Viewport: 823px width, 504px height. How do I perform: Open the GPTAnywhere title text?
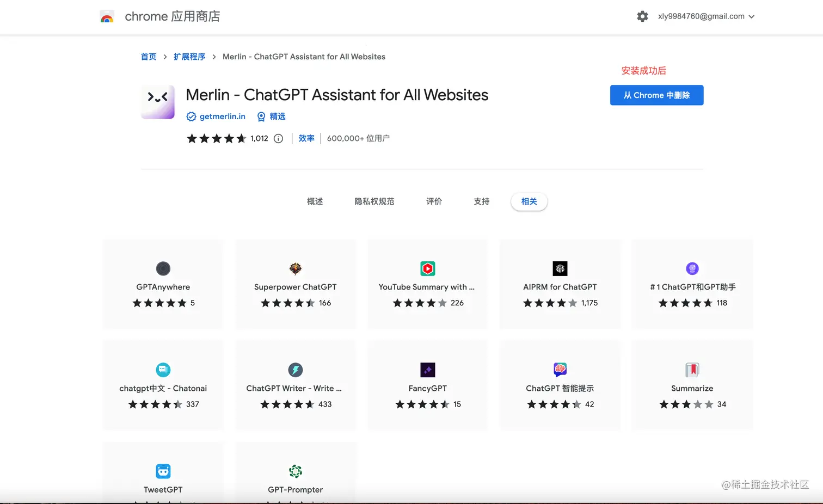click(x=163, y=287)
